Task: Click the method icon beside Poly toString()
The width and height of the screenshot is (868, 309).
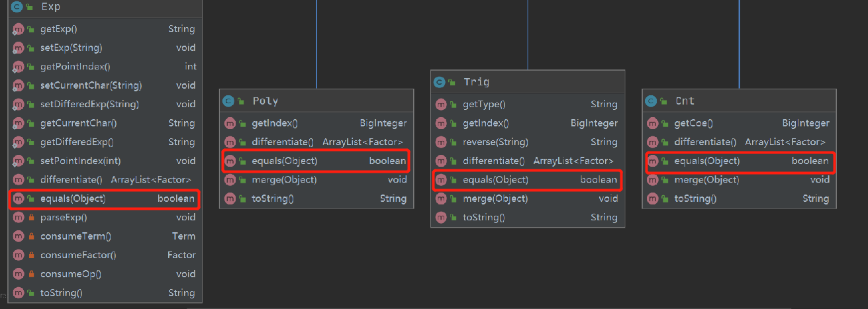Action: [x=230, y=199]
